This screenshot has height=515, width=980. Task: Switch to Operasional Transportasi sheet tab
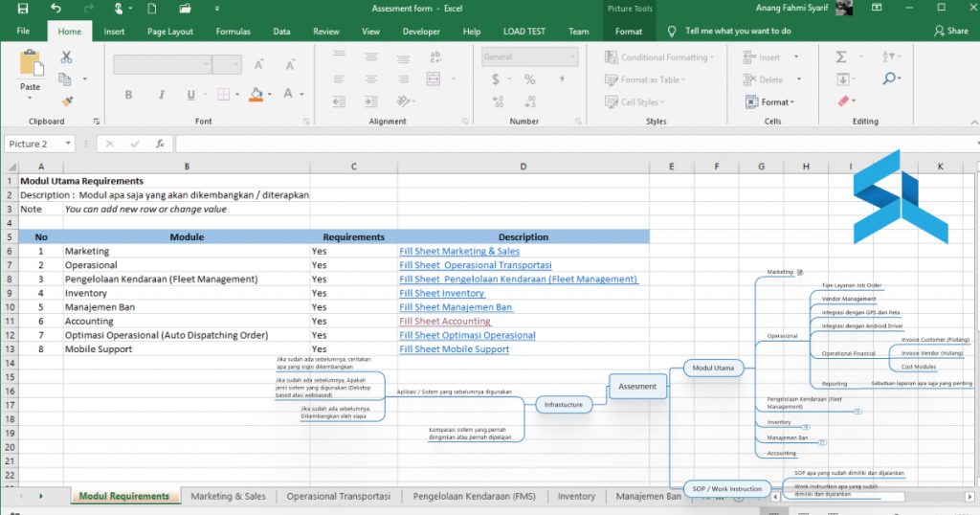click(x=338, y=496)
